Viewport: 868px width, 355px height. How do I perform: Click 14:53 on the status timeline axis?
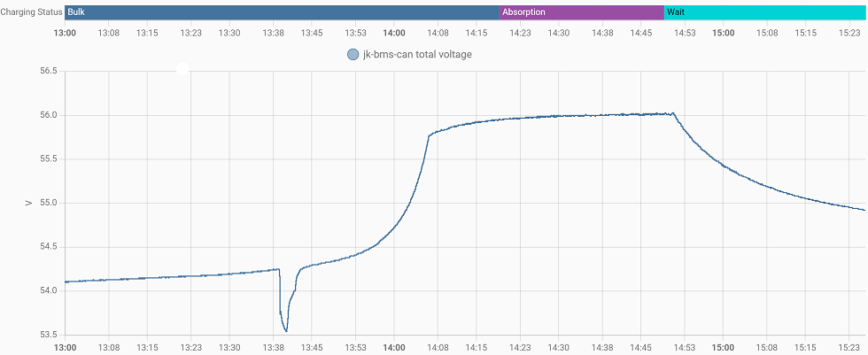[x=684, y=33]
